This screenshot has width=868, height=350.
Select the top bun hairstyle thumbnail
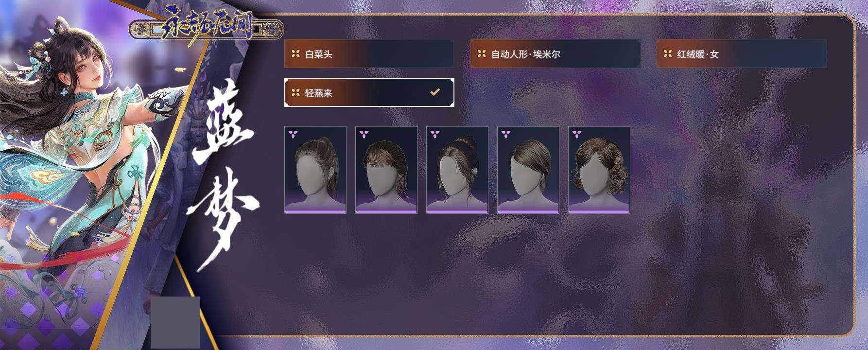coord(457,170)
